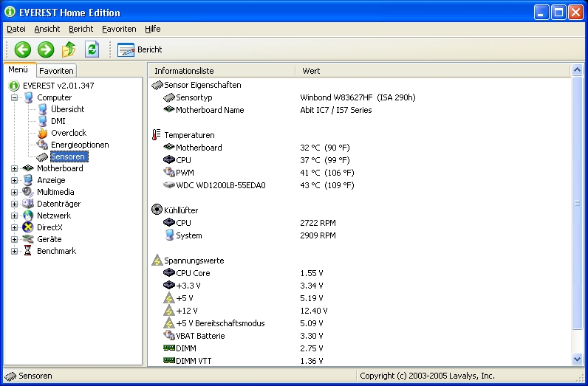Click the Geräte devices icon

pos(28,239)
